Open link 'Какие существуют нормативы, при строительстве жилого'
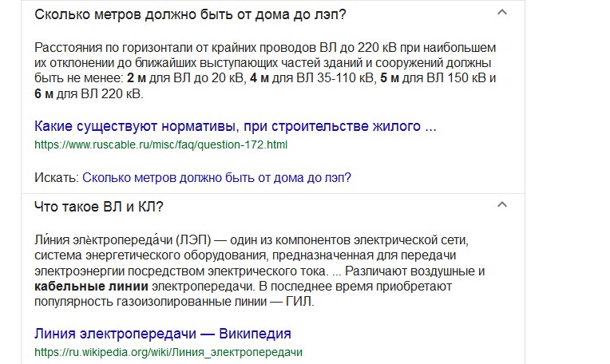610x364 pixels. coord(236,126)
